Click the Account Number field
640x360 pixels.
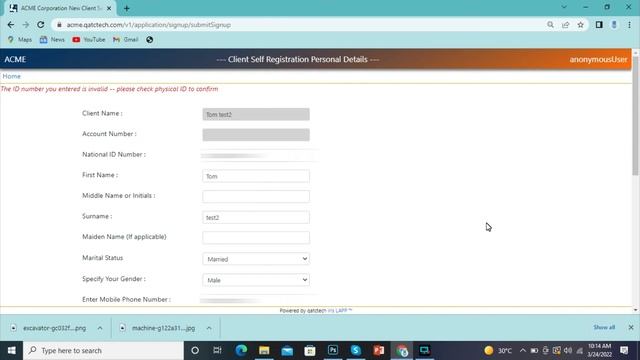pyautogui.click(x=256, y=135)
